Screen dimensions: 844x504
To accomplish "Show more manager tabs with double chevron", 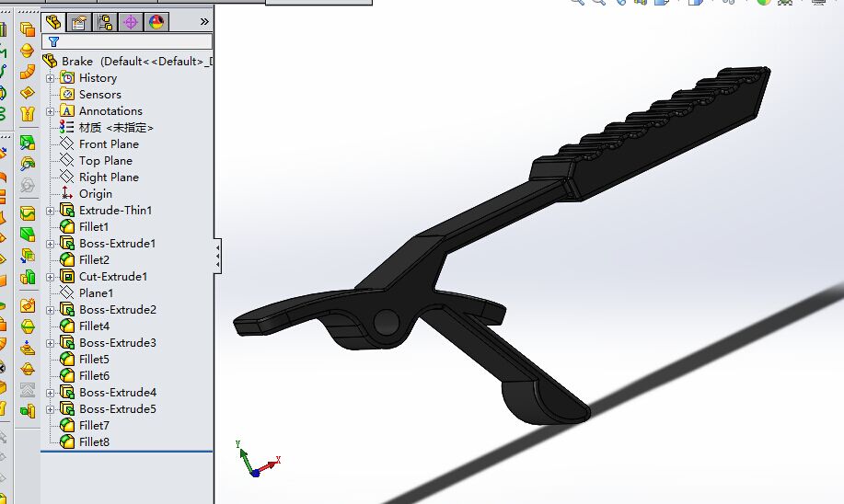I will [x=204, y=22].
